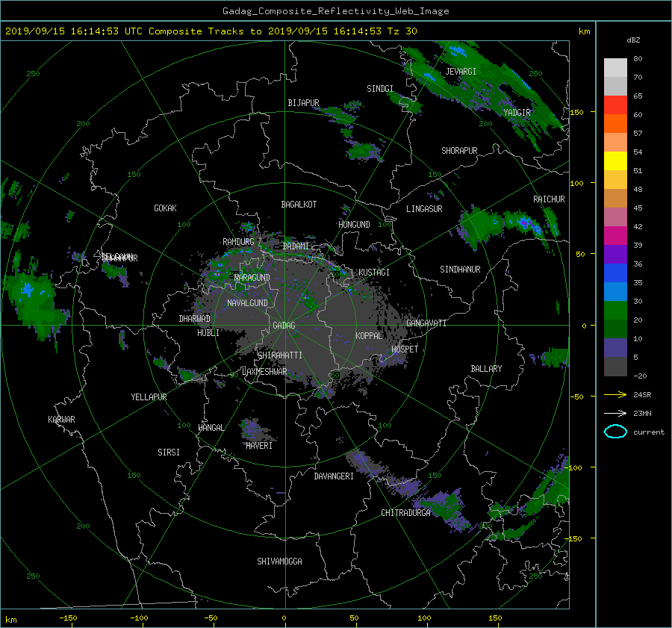This screenshot has height=628, width=672.
Task: Click the KUSTAGI city label
Action: coord(374,273)
